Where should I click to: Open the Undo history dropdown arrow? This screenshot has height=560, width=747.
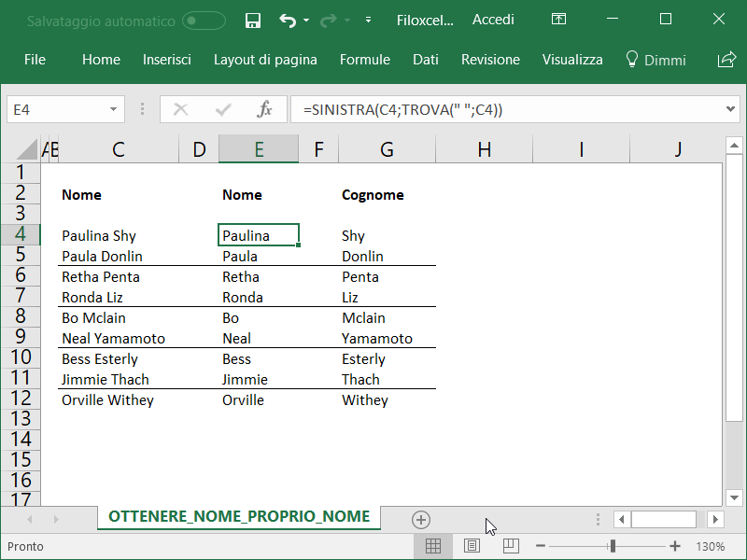tap(306, 21)
